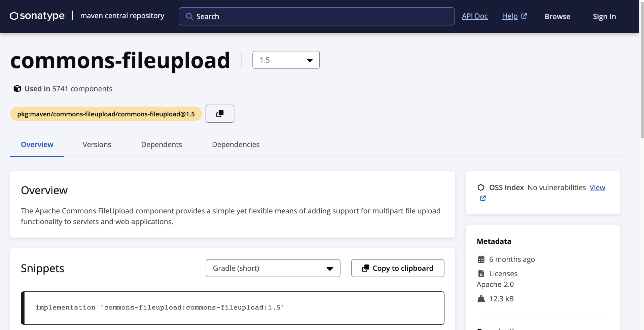The image size is (644, 330).
Task: Open the external link icon under OSS Index
Action: coord(483,198)
